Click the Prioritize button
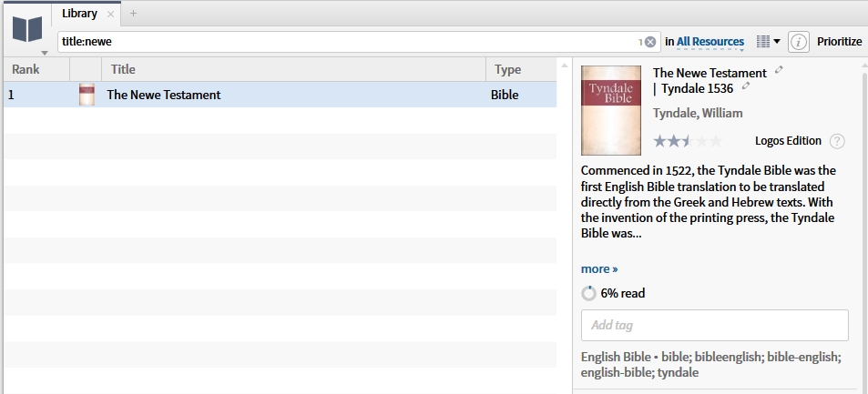 pyautogui.click(x=839, y=42)
